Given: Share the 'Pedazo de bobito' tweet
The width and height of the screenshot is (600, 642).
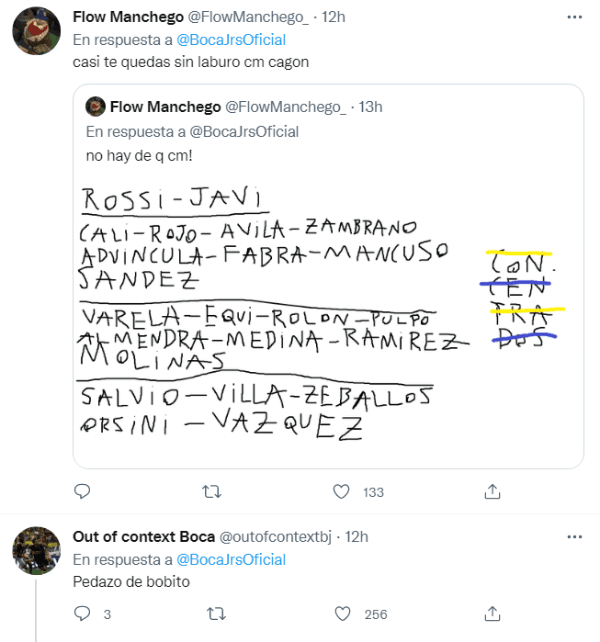Looking at the screenshot, I should click(x=492, y=614).
